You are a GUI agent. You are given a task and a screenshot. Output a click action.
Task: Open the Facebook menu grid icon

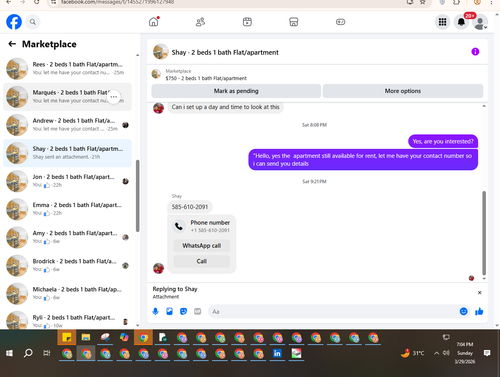(x=442, y=22)
